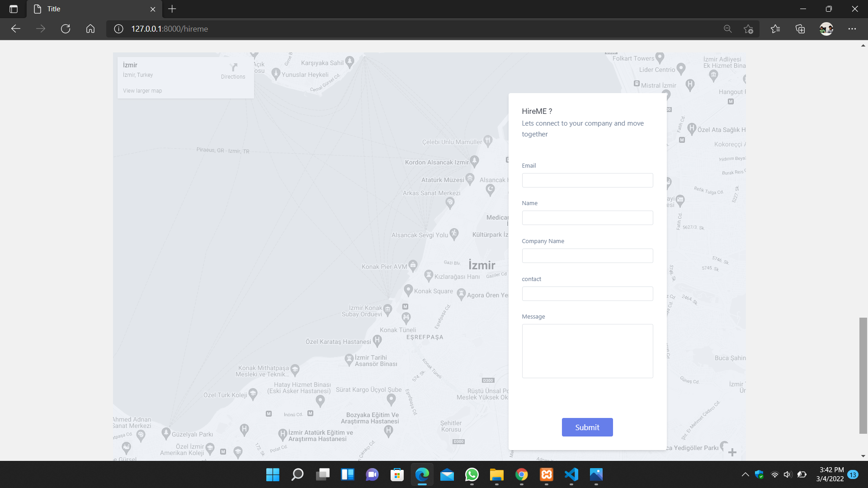The width and height of the screenshot is (868, 488).
Task: Select the Title browser tab
Action: click(x=94, y=9)
